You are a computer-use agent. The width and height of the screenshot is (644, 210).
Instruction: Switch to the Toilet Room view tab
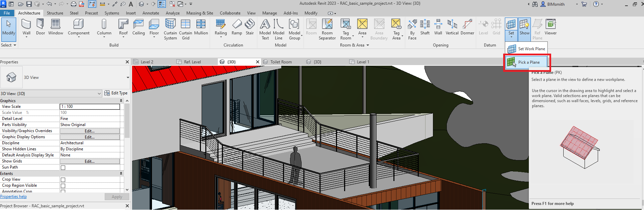click(x=281, y=62)
